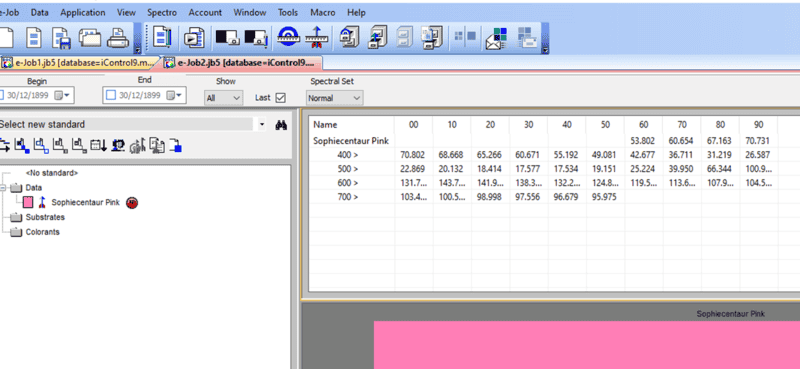800x369 pixels.
Task: Click the open folders icon in toolbar
Action: pos(90,37)
